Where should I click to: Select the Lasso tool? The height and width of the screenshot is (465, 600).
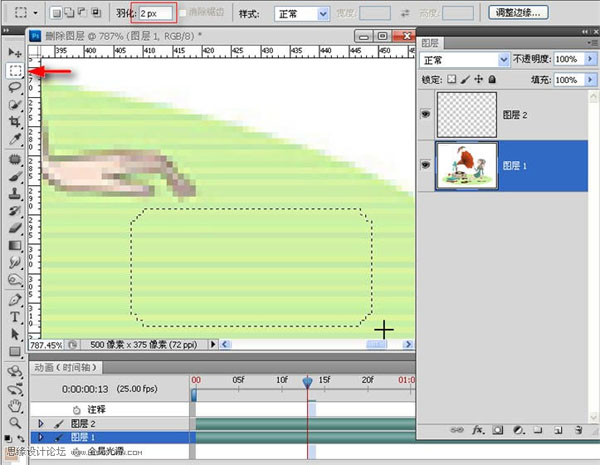[14, 88]
